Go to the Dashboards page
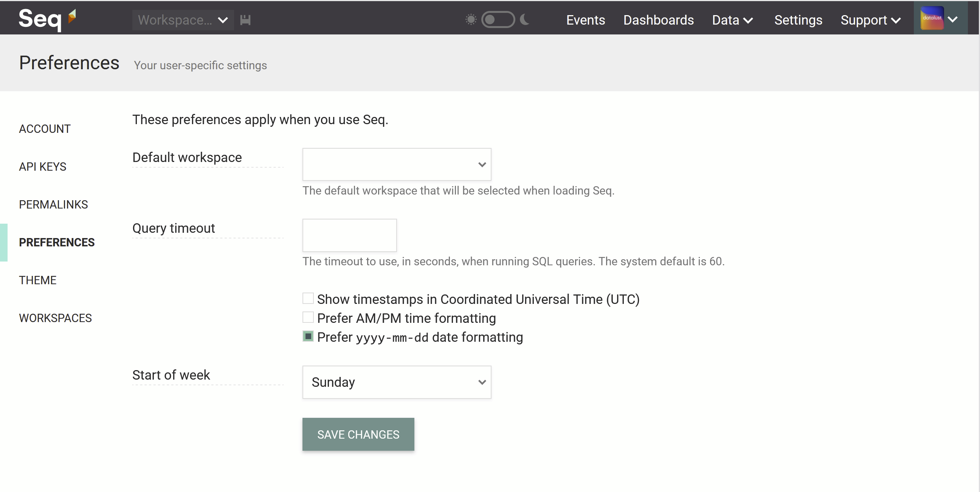 [658, 20]
